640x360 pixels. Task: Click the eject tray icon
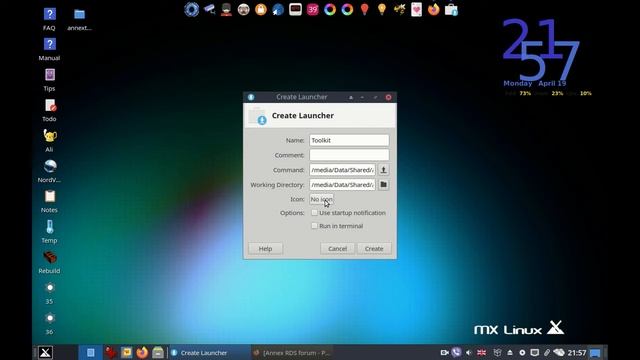point(510,352)
